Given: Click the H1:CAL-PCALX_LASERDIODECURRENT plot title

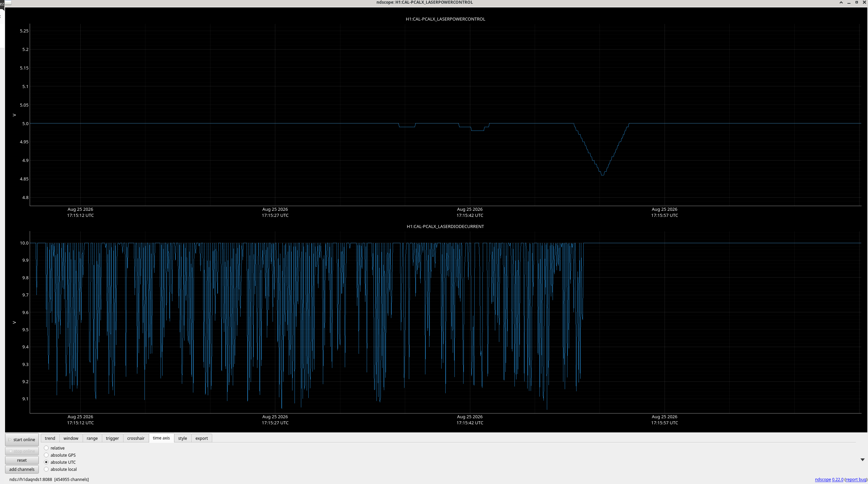Looking at the screenshot, I should click(445, 226).
